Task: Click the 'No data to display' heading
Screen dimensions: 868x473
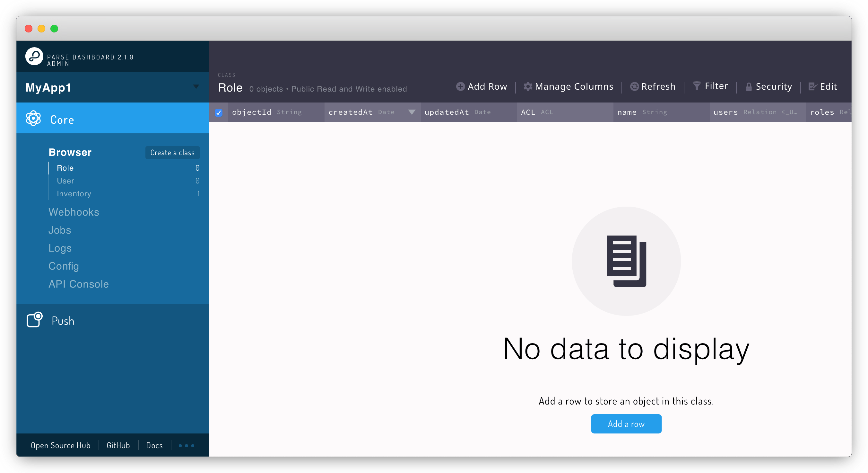Action: (x=626, y=349)
